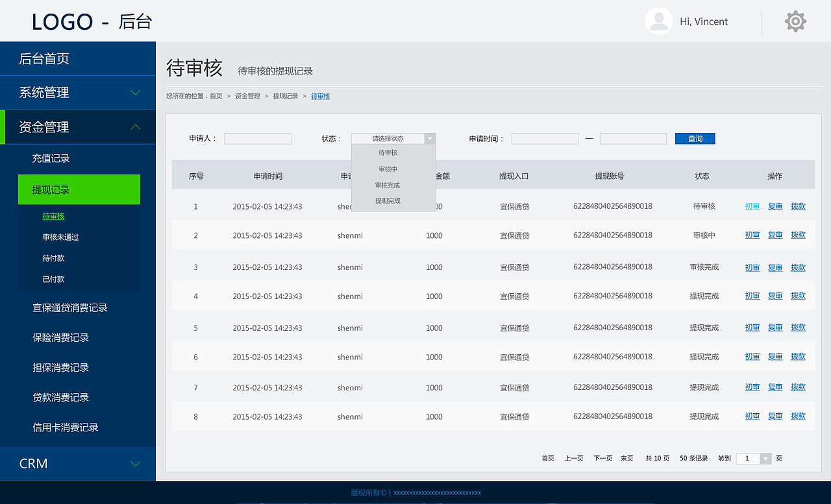Viewport: 831px width, 504px height.
Task: Click 审核中 status in row 2
Action: click(x=704, y=235)
